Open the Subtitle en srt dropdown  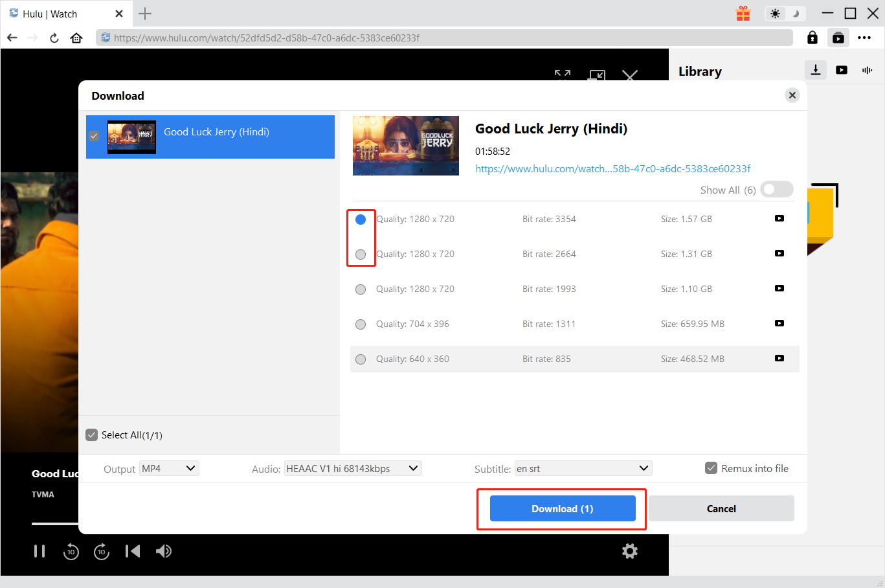tap(583, 468)
